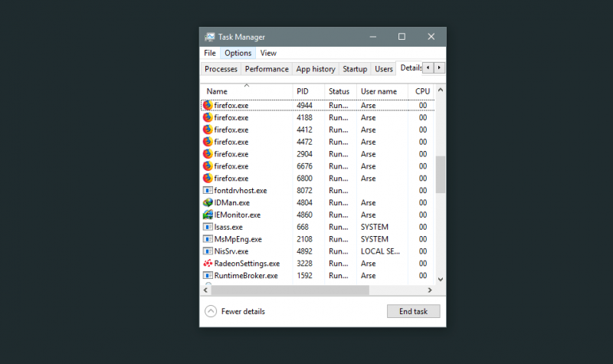Sort by the PID column header
This screenshot has width=613, height=364.
click(309, 91)
